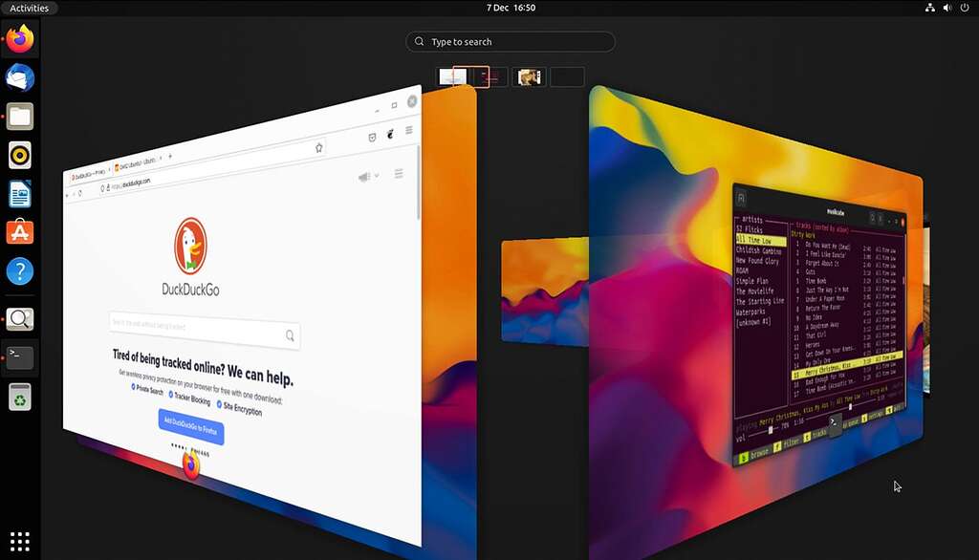Open a new tab with the plus button
The height and width of the screenshot is (560, 979).
click(168, 158)
